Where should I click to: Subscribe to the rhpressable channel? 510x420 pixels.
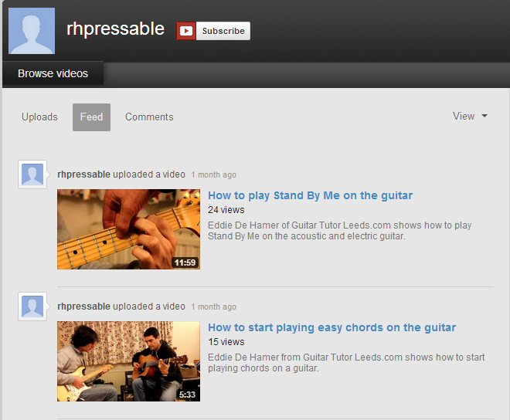click(223, 31)
